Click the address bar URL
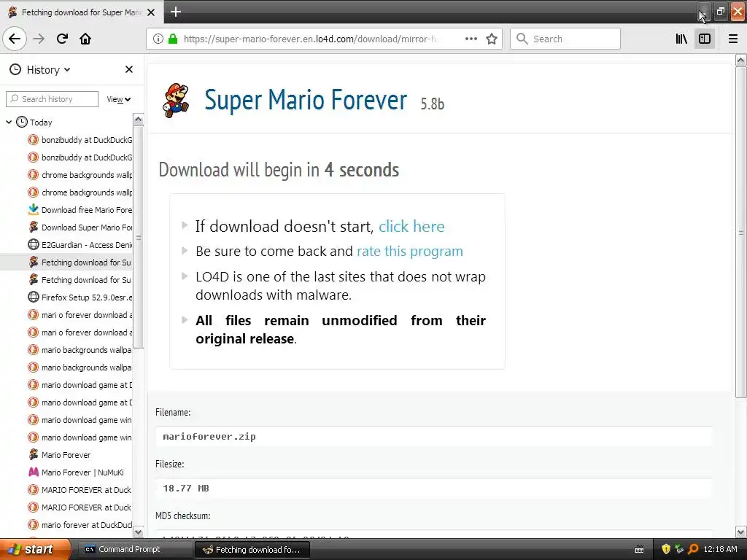The height and width of the screenshot is (560, 747). pos(310,39)
